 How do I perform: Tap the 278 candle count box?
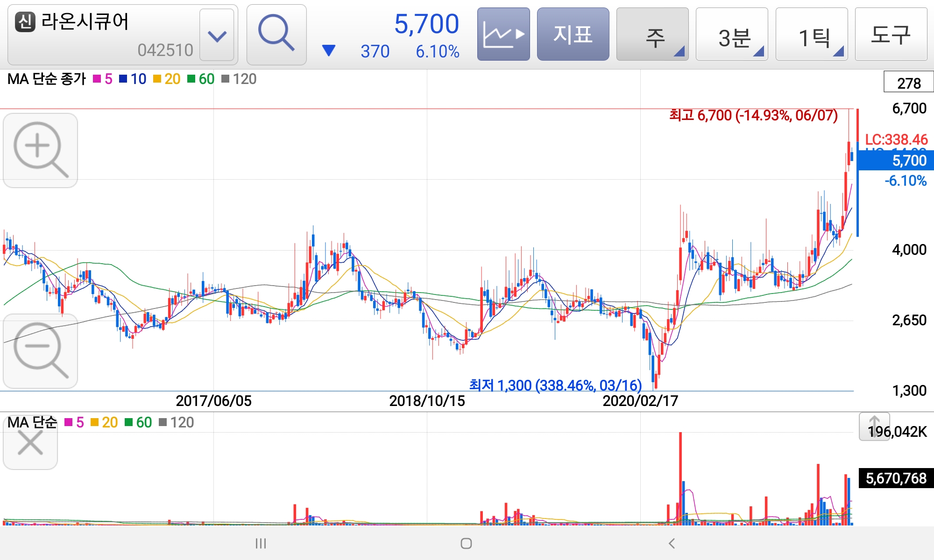click(x=908, y=83)
